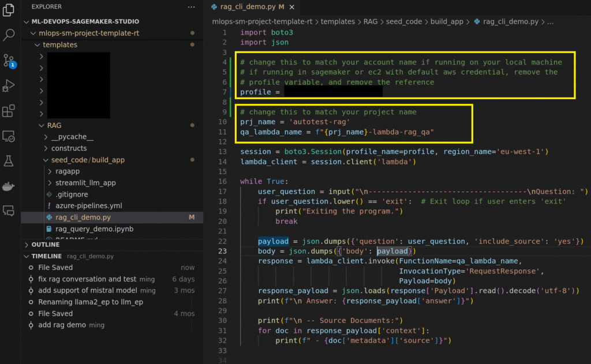Open the Extensions view

point(9,111)
